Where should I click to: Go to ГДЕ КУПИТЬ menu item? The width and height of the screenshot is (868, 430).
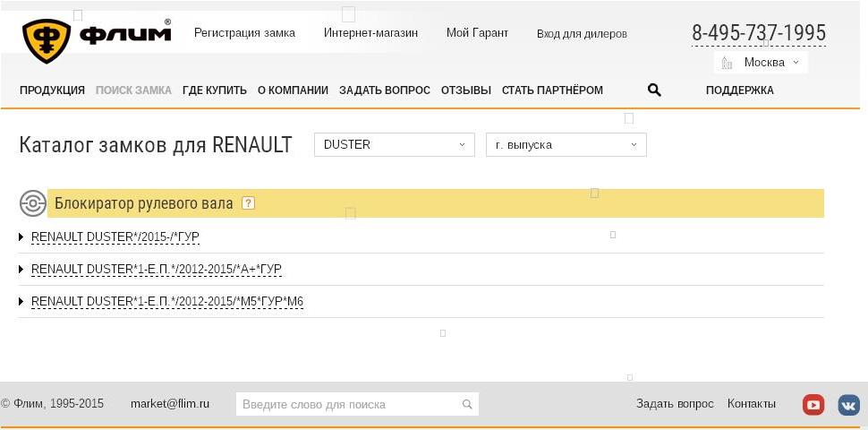[x=214, y=90]
